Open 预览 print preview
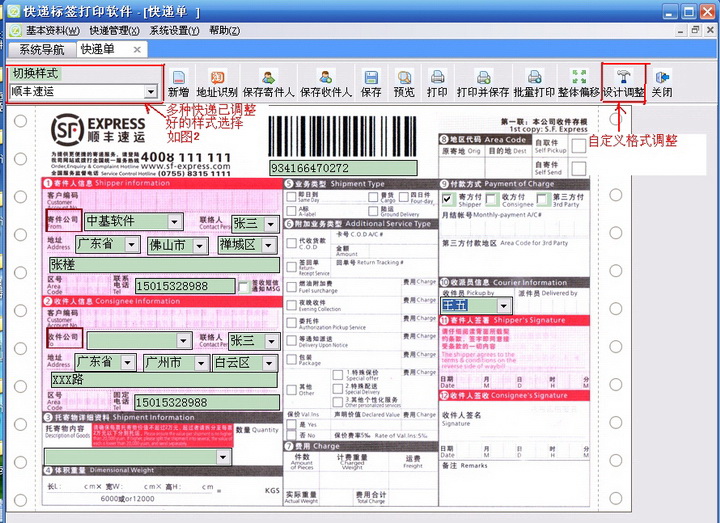The height and width of the screenshot is (523, 720). 404,84
